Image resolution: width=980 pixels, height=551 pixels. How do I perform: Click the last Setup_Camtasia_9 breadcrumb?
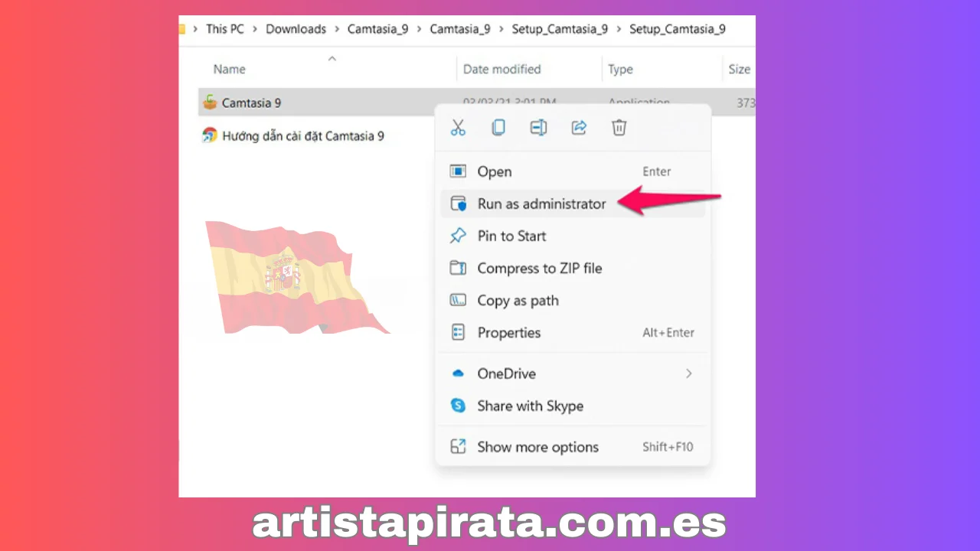[678, 29]
